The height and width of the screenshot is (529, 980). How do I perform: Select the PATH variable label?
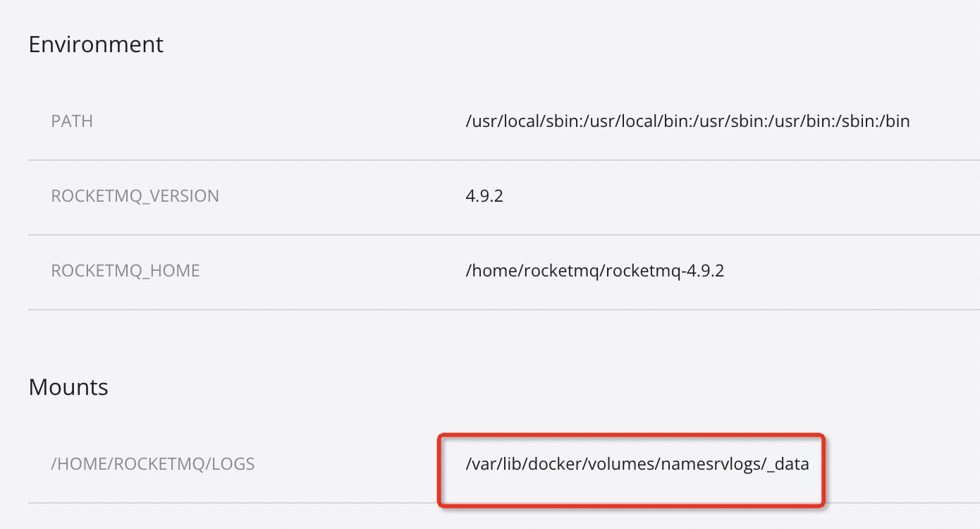pyautogui.click(x=72, y=121)
